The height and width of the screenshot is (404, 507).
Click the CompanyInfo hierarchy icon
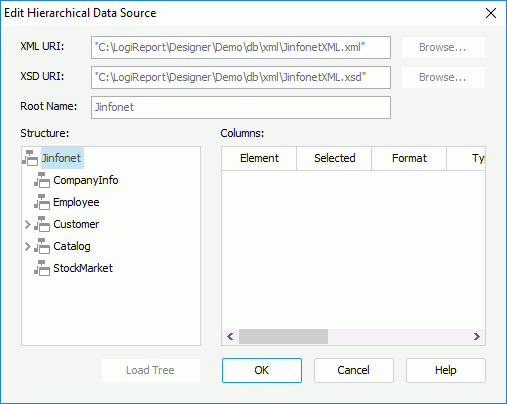coord(42,180)
